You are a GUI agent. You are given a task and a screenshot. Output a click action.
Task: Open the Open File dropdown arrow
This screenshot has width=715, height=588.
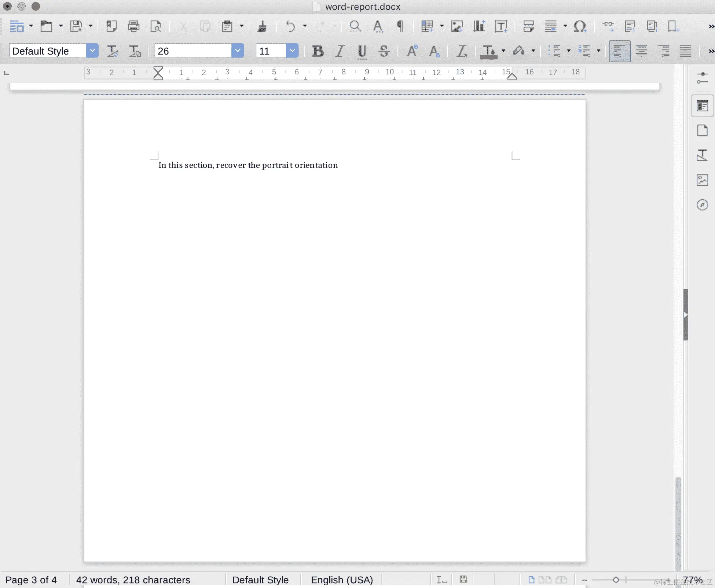[61, 26]
